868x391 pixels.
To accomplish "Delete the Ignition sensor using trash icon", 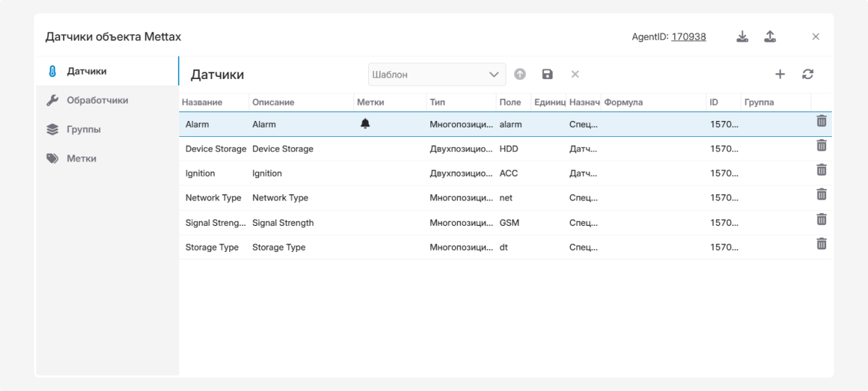I will (822, 170).
